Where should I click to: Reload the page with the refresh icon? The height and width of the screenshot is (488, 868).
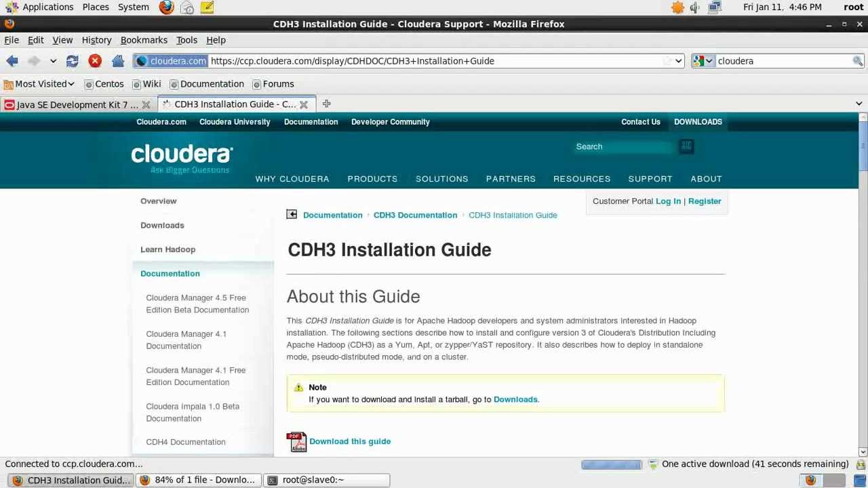click(x=73, y=61)
